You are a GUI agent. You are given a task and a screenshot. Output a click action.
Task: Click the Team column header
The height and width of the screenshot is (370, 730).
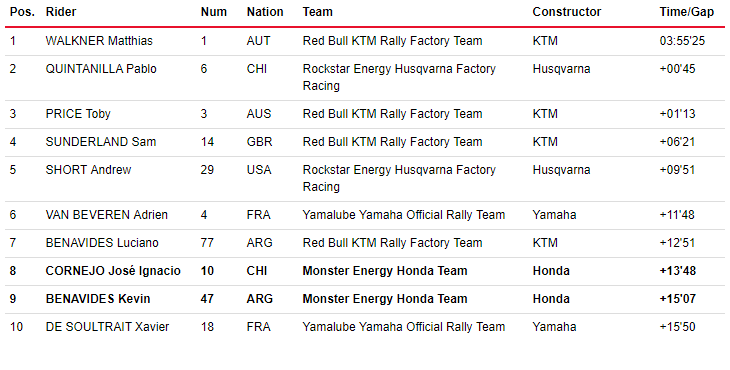tap(318, 12)
